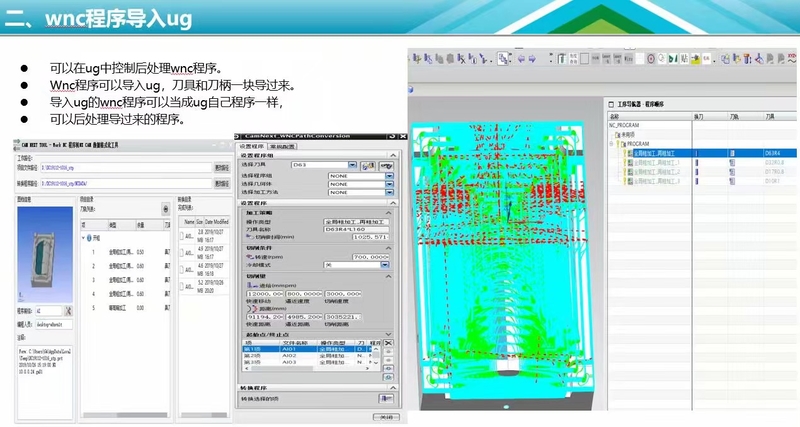The width and height of the screenshot is (800, 427).
Task: Select the AI01 row in the start point table
Action: (308, 349)
